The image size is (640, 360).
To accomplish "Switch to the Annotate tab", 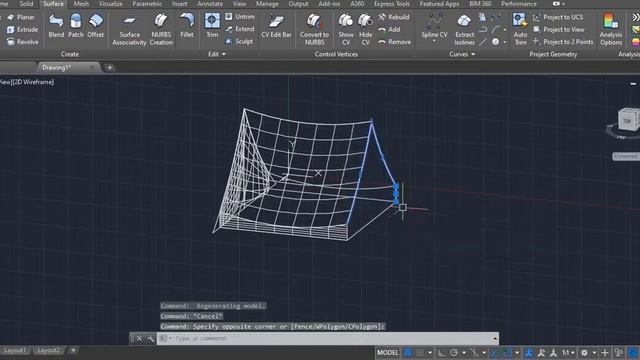I will click(210, 4).
